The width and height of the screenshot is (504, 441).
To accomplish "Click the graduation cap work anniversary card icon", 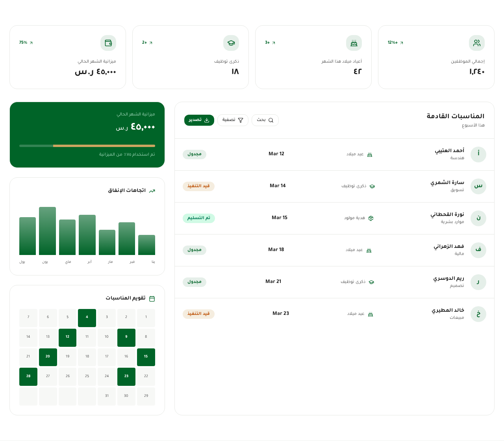I will (x=231, y=43).
